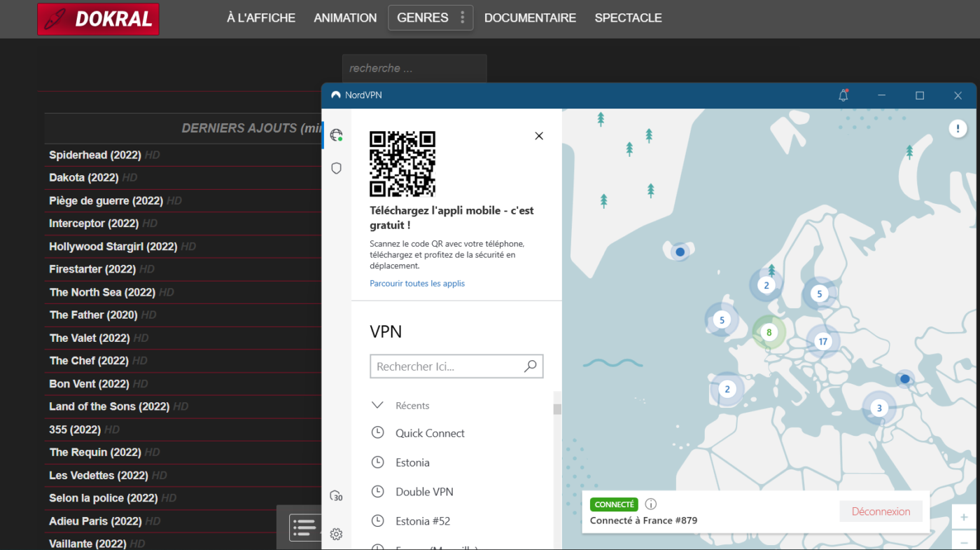
Task: Open the 30-day timer sidebar icon
Action: (x=337, y=496)
